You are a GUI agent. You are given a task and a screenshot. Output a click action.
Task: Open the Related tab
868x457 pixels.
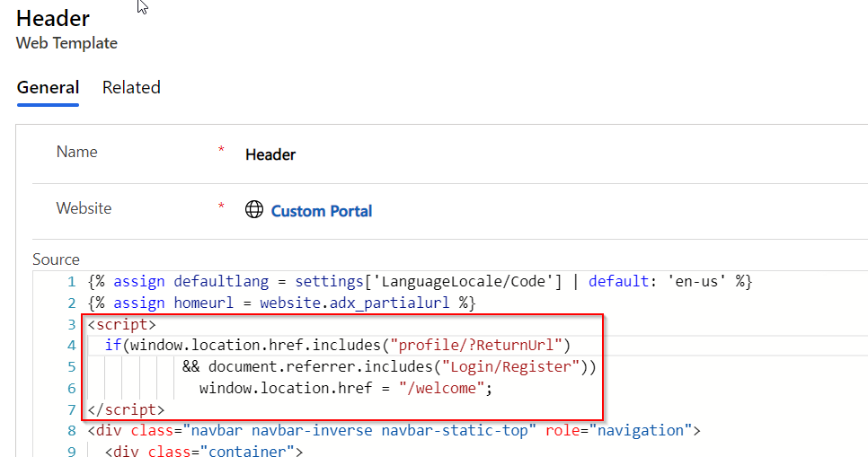pyautogui.click(x=131, y=87)
